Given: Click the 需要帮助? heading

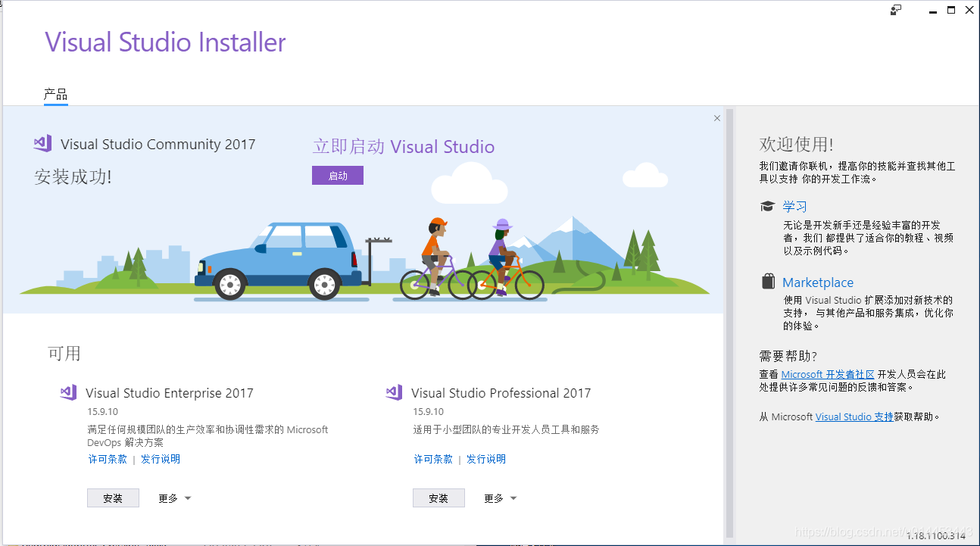Looking at the screenshot, I should [x=788, y=356].
